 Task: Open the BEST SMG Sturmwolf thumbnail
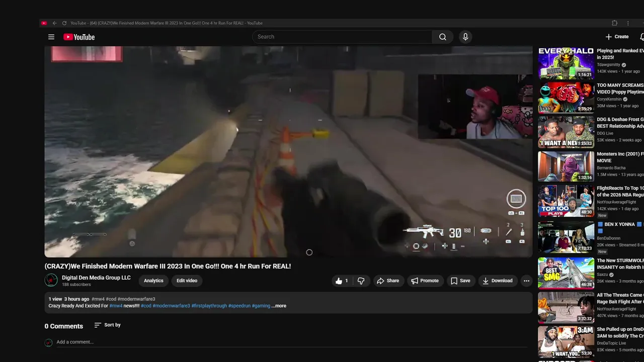coord(566,273)
